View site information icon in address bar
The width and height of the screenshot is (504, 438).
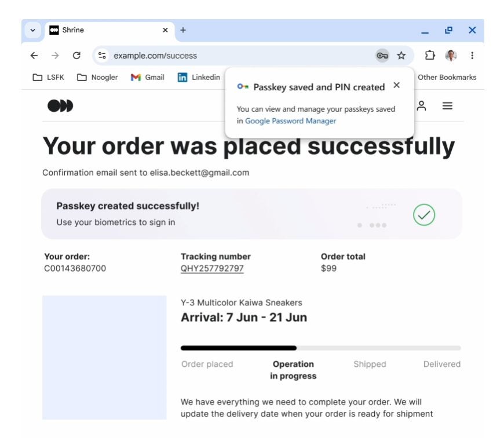[x=102, y=56]
